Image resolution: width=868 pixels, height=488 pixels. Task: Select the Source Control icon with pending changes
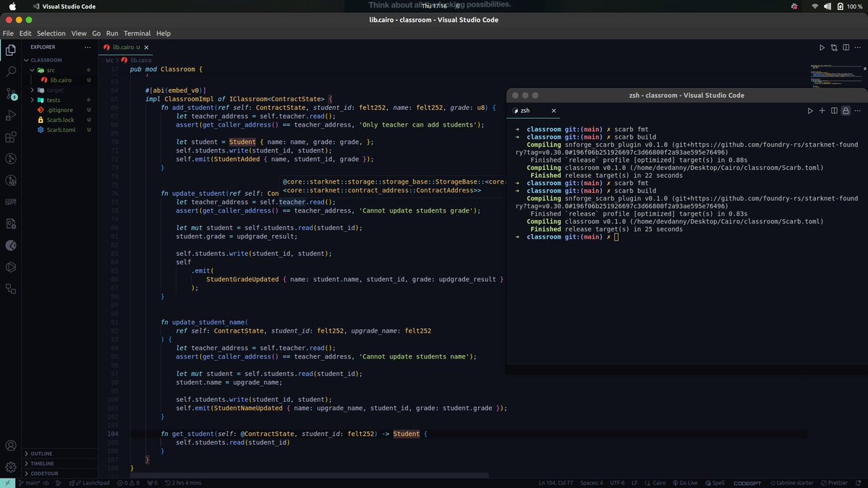click(x=10, y=94)
